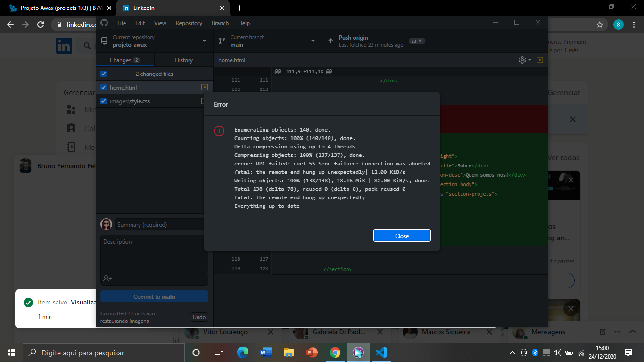The width and height of the screenshot is (644, 362).
Task: Click modified status icon in diff header
Action: [540, 60]
